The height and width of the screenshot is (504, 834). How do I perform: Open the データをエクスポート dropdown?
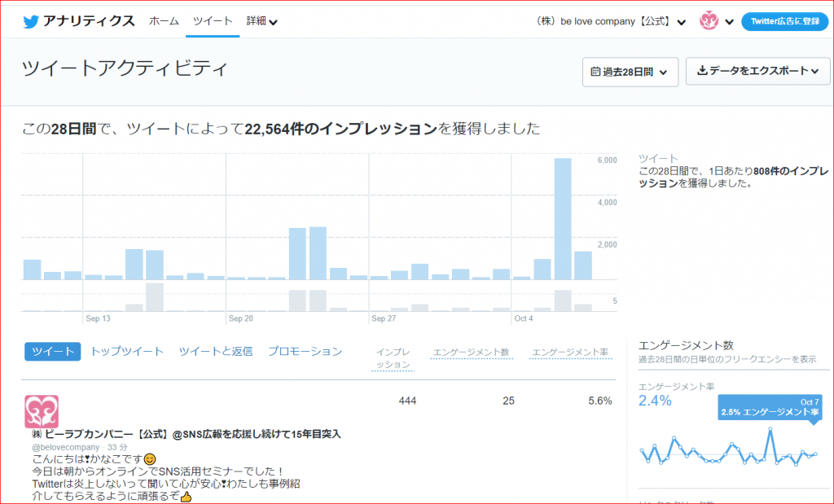click(758, 71)
